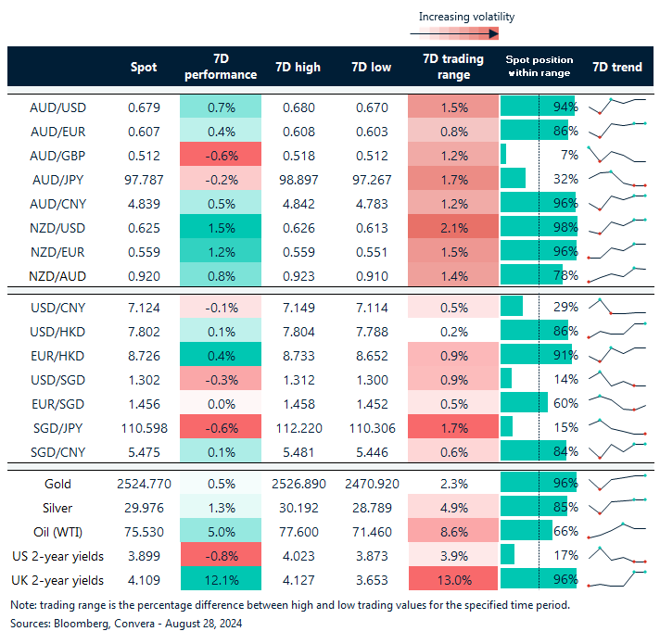Click the Oil (WTI) trend sparkline

tap(616, 531)
